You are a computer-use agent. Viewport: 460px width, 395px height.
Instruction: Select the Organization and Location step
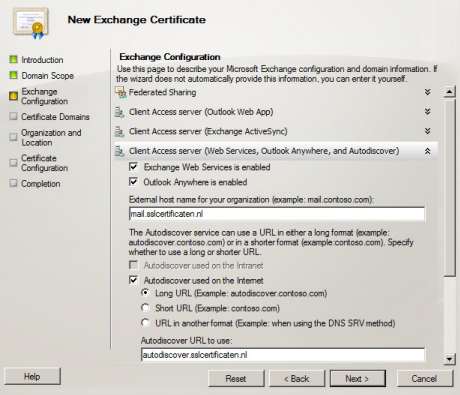(51, 138)
